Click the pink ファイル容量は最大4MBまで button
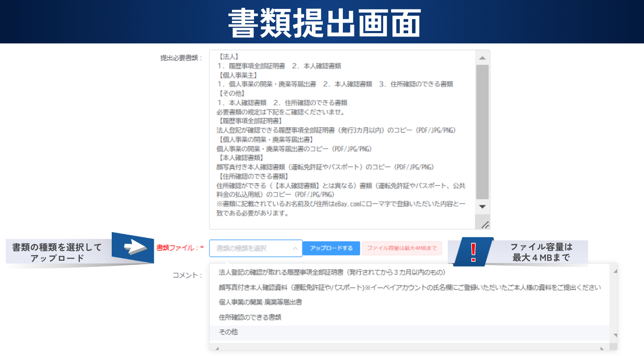 click(401, 248)
